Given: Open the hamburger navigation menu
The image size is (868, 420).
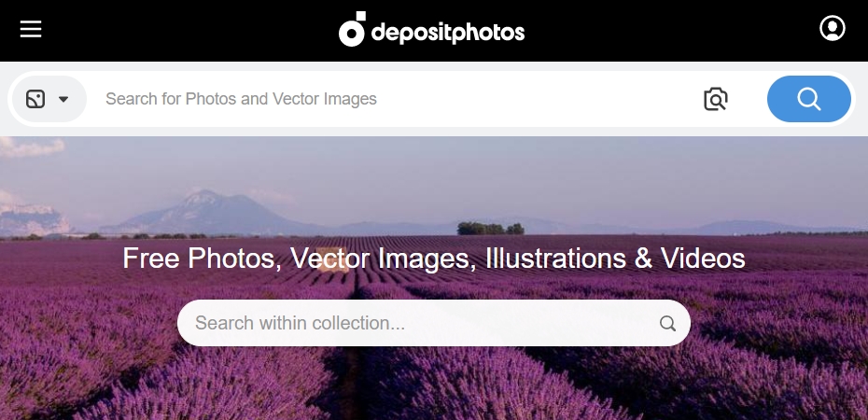Looking at the screenshot, I should (x=31, y=30).
